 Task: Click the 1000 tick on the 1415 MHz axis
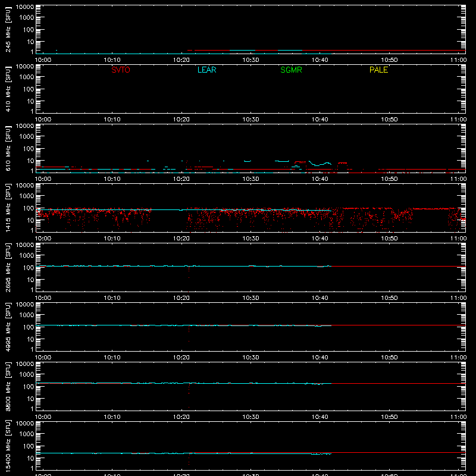pyautogui.click(x=27, y=196)
